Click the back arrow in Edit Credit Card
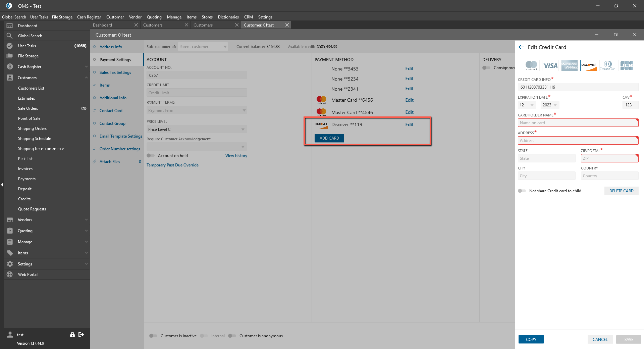This screenshot has height=349, width=644. [x=521, y=47]
